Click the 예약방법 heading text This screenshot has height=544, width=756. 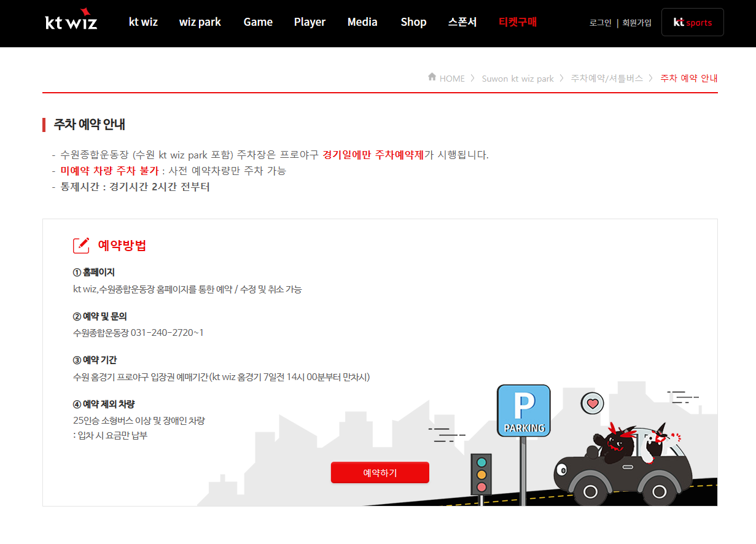tap(122, 246)
